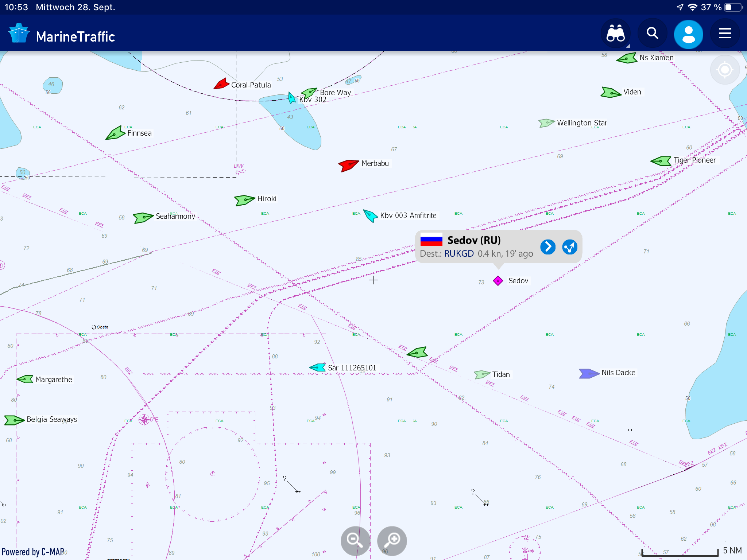Viewport: 747px width, 560px height.
Task: Tap the Wellington Star name label
Action: [x=582, y=123]
